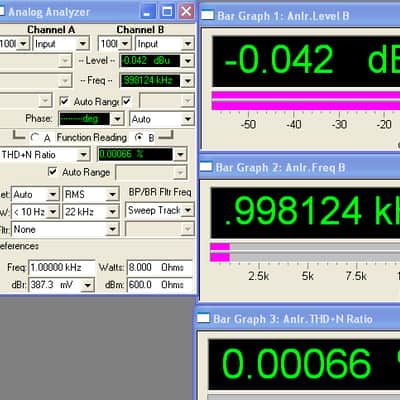Viewport: 400px width, 400px height.
Task: Click the 5k scale label in Bar Graph 2
Action: [307, 276]
